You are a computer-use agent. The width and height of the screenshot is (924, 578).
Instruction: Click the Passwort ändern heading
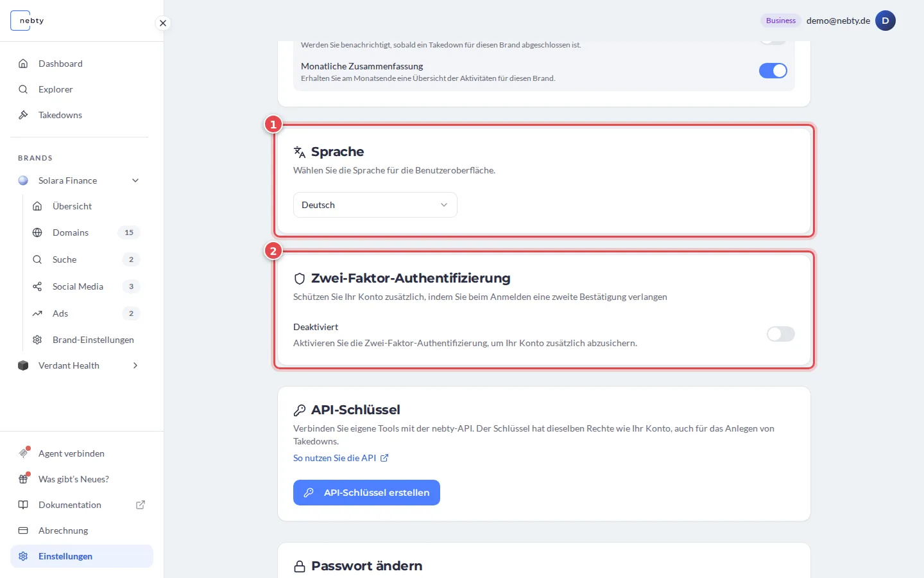pyautogui.click(x=367, y=566)
